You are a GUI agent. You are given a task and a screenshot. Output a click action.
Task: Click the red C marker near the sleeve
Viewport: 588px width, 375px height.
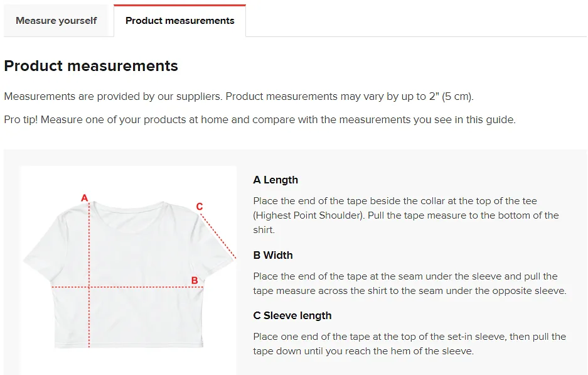pos(200,207)
